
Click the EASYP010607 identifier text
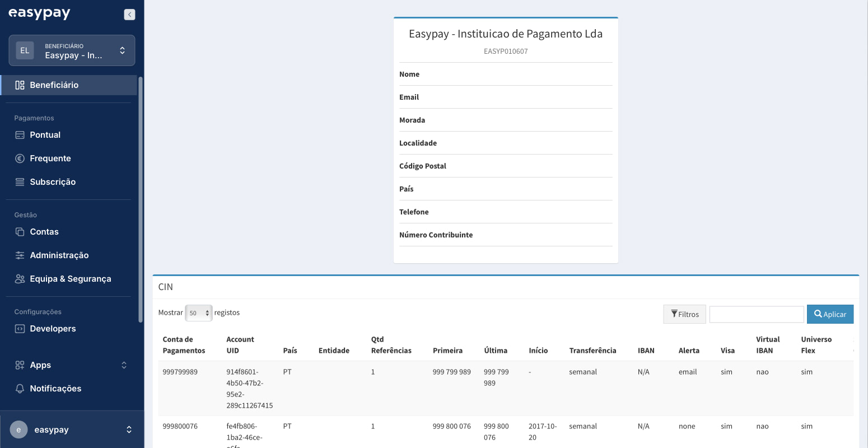[506, 51]
